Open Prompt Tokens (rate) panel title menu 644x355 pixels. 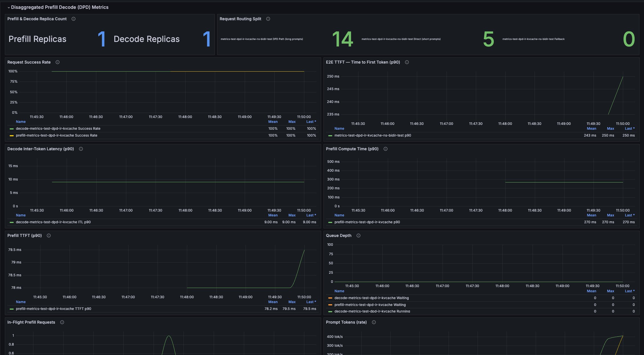point(347,322)
